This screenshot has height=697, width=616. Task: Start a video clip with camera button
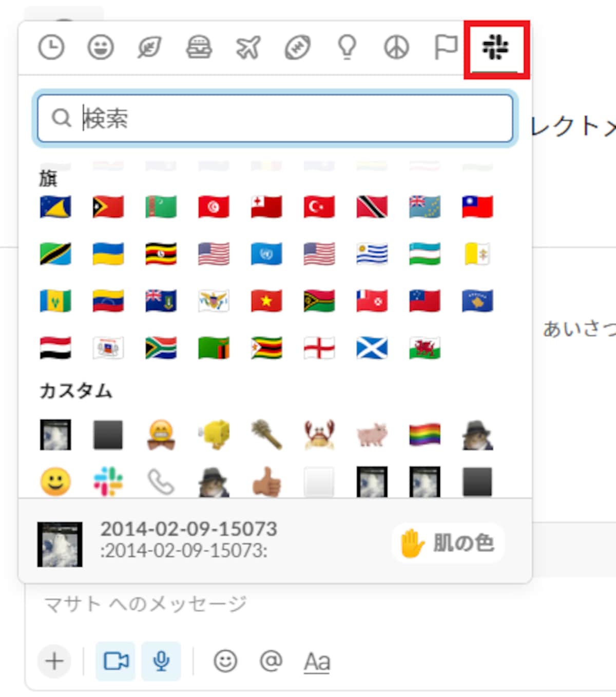click(x=116, y=661)
